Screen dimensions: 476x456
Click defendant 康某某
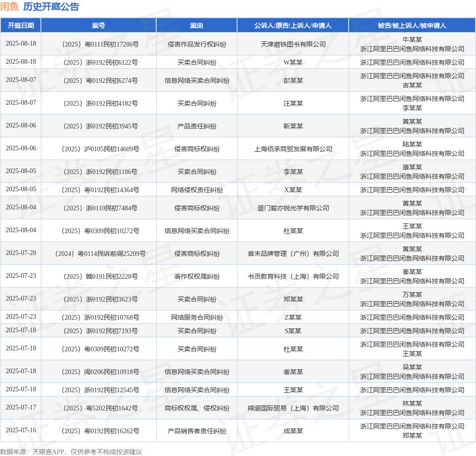point(412,167)
